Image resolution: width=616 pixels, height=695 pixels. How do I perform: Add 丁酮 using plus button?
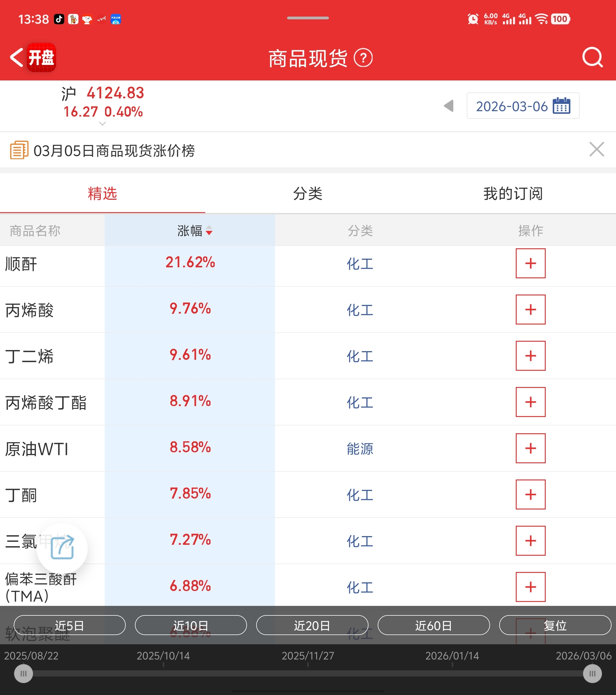pos(530,494)
